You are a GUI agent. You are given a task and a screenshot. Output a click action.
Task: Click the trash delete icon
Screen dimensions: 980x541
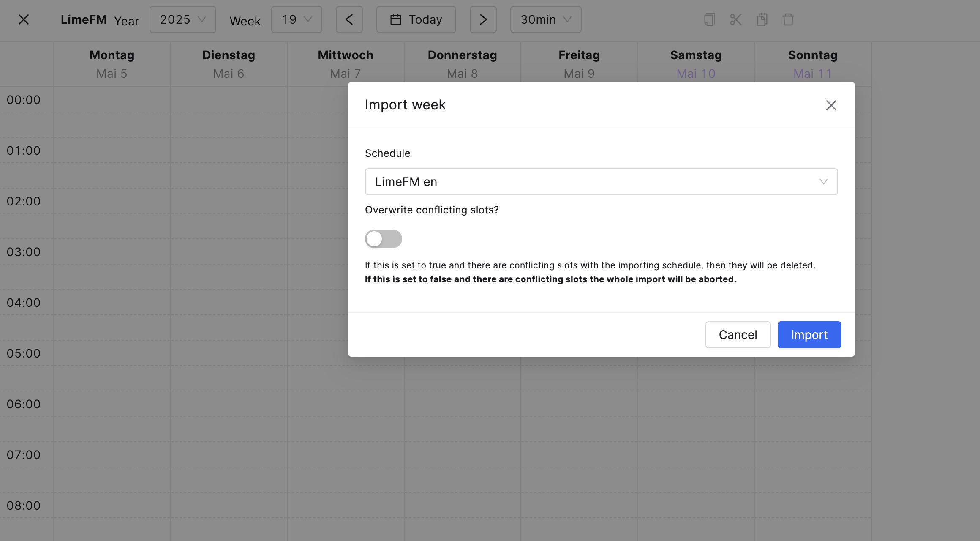pyautogui.click(x=788, y=19)
